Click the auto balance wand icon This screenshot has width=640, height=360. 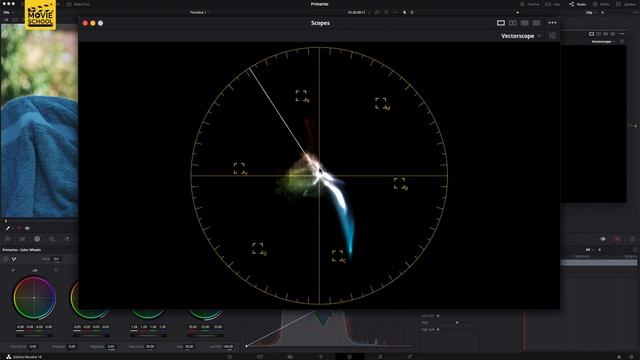[14, 259]
